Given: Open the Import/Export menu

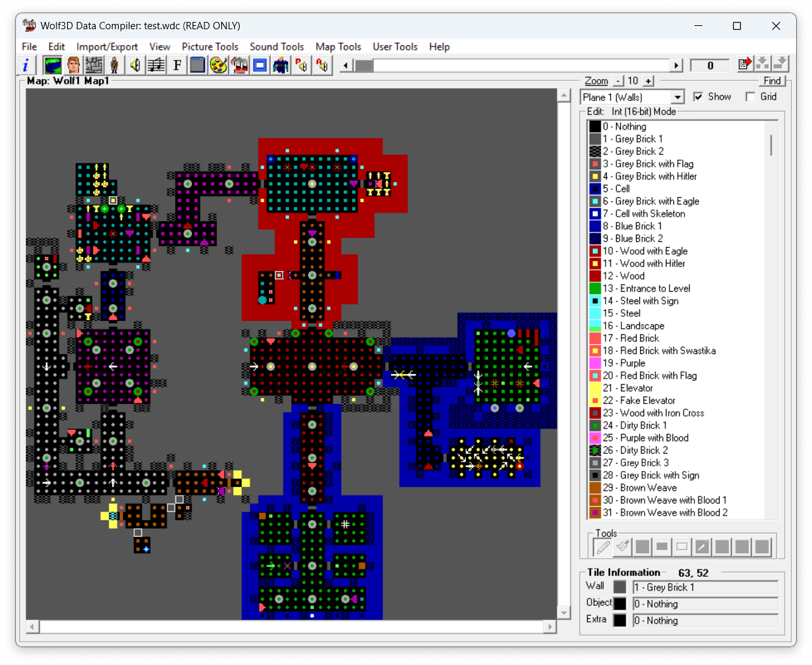Looking at the screenshot, I should 107,47.
